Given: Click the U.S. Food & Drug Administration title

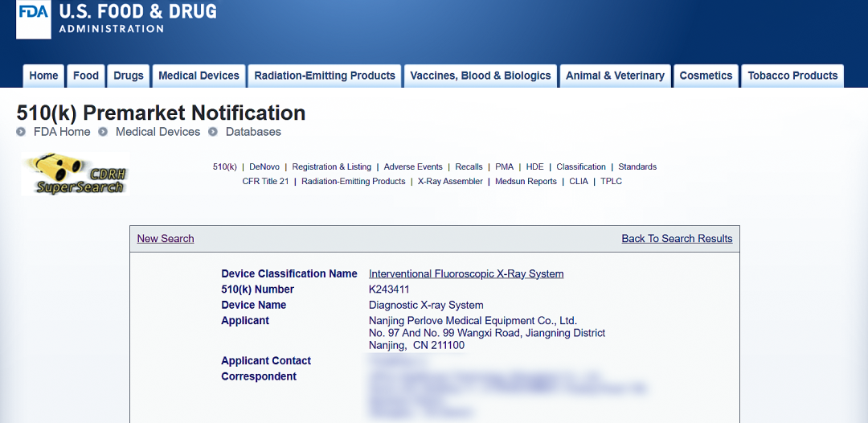Looking at the screenshot, I should pyautogui.click(x=138, y=18).
